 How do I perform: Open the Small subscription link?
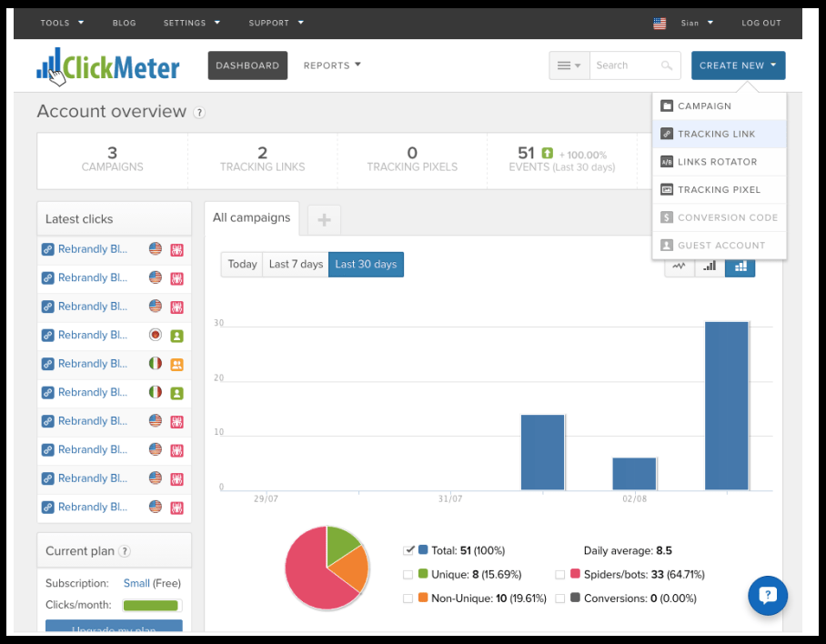click(137, 583)
